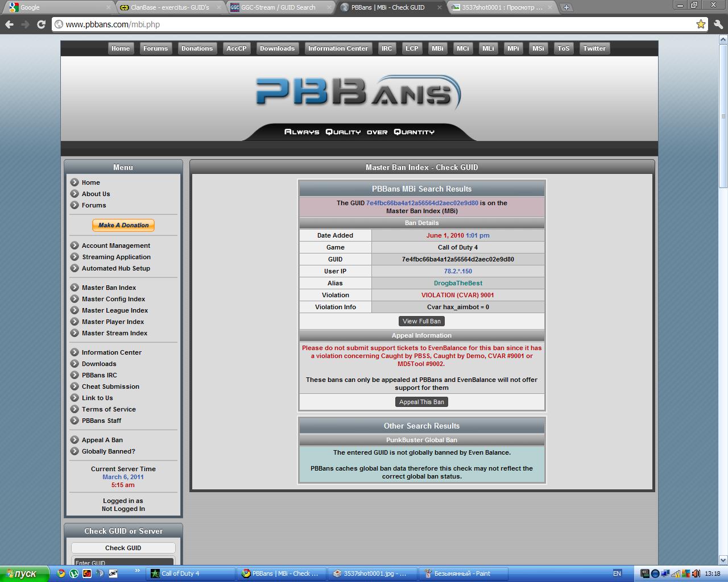Screen dimensions: 728x582
Task: Close the PBBans MBi Check GUID tab
Action: (439, 7)
